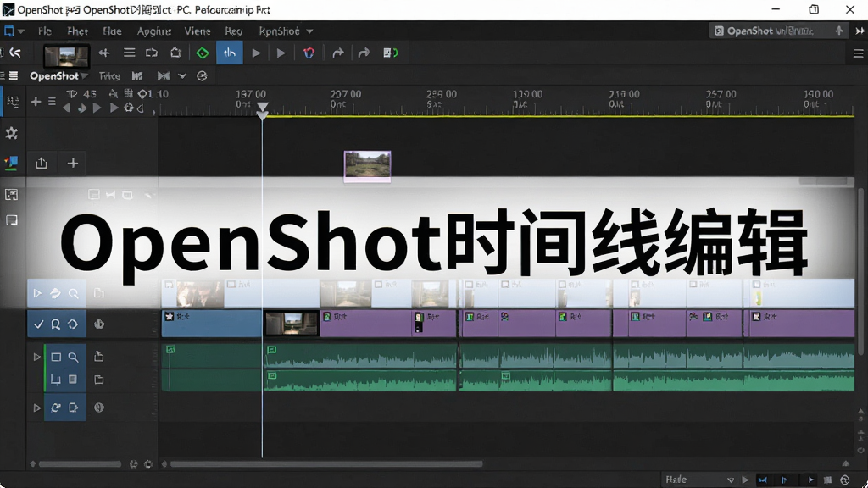This screenshot has height=488, width=868.
Task: Click the magnifier icon on top light track header
Action: click(x=73, y=293)
